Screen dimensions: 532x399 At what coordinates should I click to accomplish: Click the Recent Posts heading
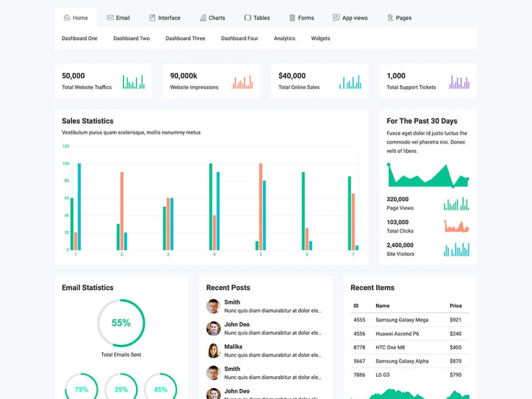[228, 287]
